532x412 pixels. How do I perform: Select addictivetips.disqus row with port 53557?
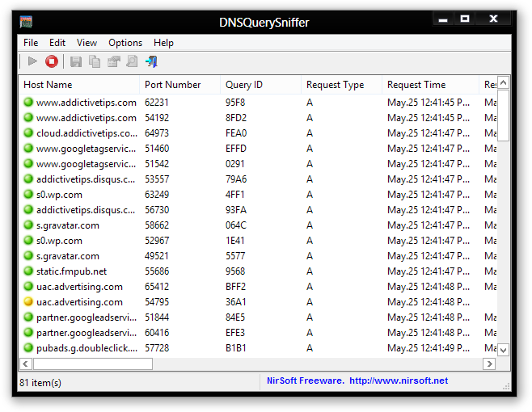(x=258, y=179)
